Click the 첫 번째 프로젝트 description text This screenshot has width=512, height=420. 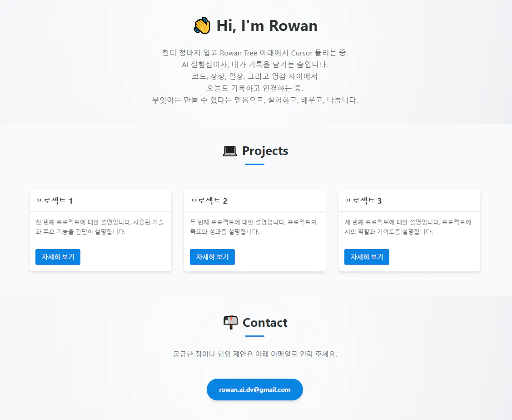tap(100, 227)
